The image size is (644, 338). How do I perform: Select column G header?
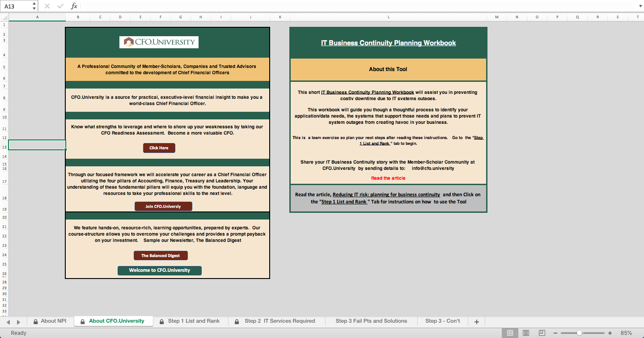[x=181, y=17]
